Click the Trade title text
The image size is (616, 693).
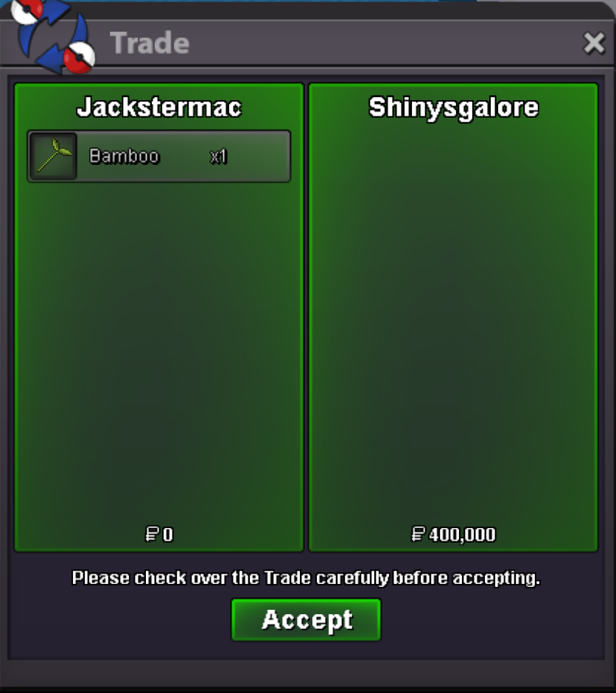[150, 43]
